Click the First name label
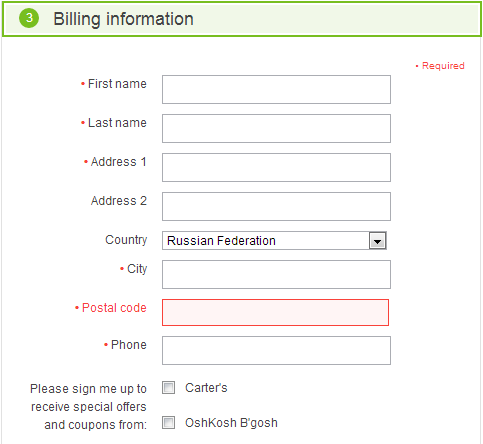This screenshot has width=483, height=444. tap(117, 84)
